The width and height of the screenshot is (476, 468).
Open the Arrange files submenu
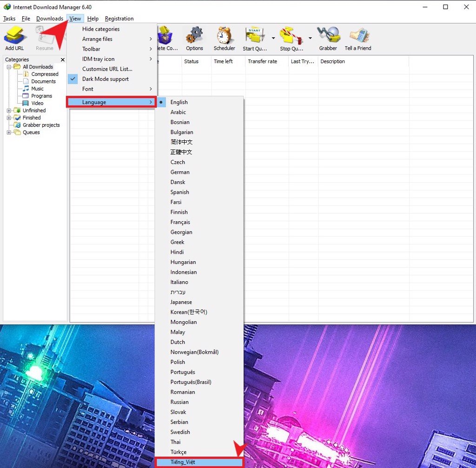[x=112, y=39]
